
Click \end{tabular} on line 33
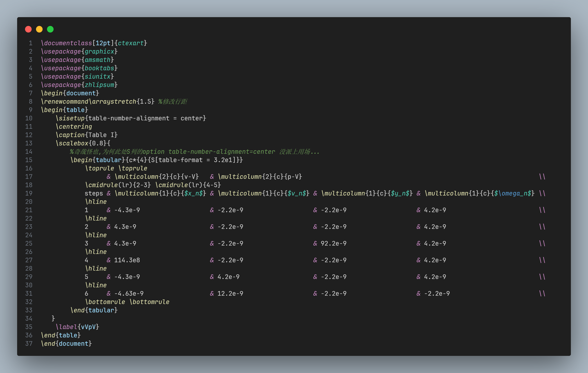click(x=94, y=310)
